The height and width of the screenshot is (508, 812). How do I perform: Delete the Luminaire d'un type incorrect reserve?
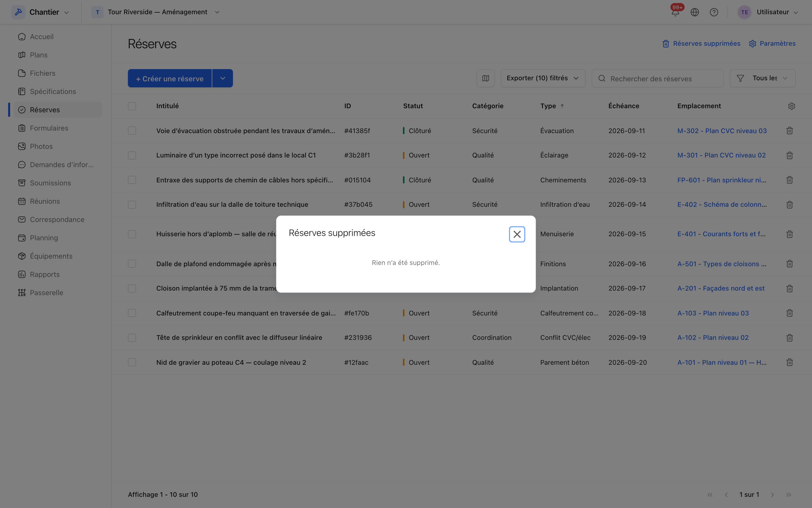click(789, 155)
